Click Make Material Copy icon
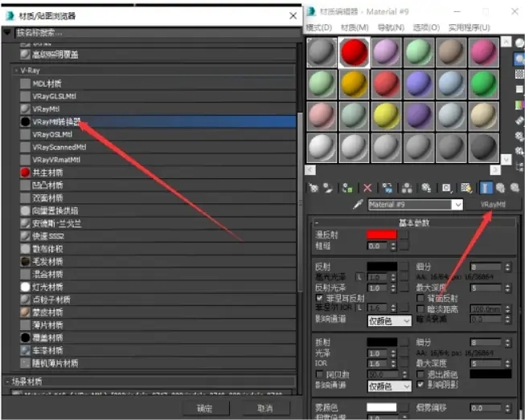Viewport: 525px width, 420px height. click(x=388, y=188)
